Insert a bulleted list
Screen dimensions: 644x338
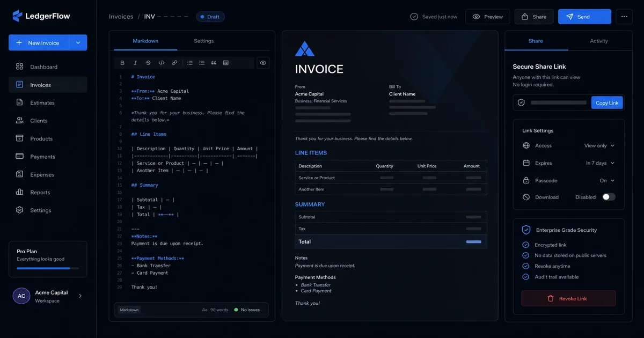point(190,63)
